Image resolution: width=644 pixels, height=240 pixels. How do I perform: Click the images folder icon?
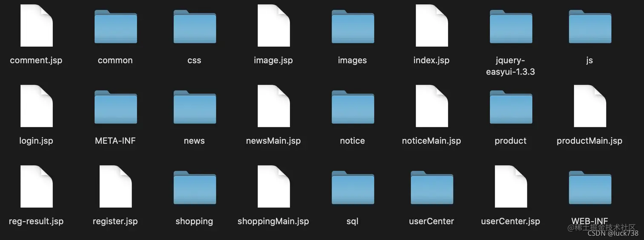[x=353, y=26]
